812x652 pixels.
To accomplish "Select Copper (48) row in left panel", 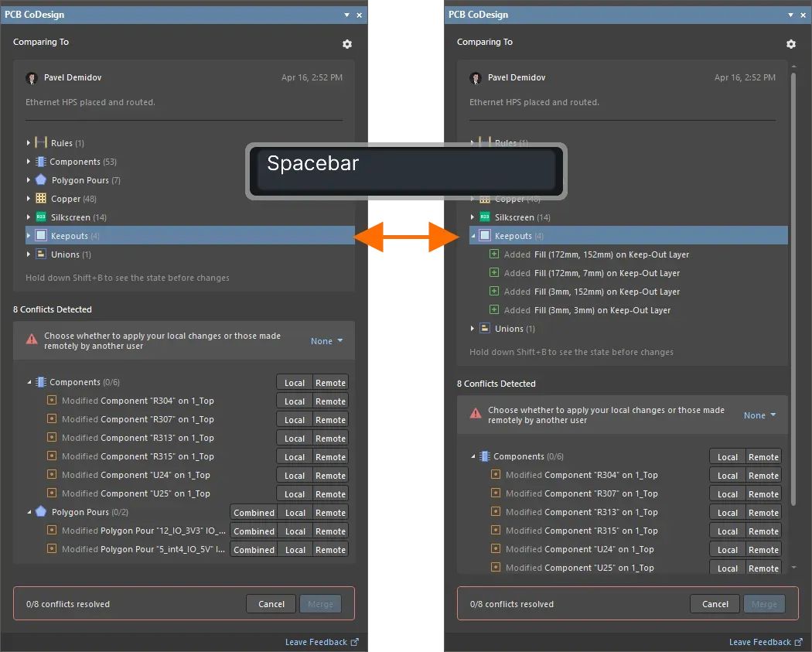I will 190,198.
